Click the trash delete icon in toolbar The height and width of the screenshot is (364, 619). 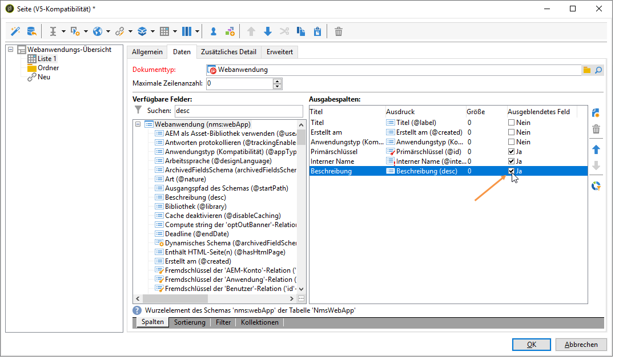[x=339, y=31]
